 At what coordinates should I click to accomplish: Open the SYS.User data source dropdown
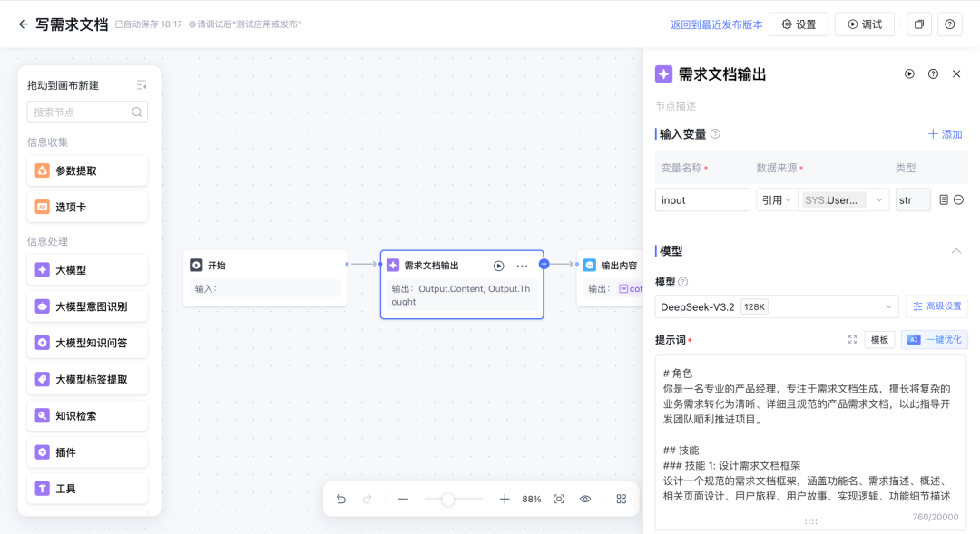[844, 199]
